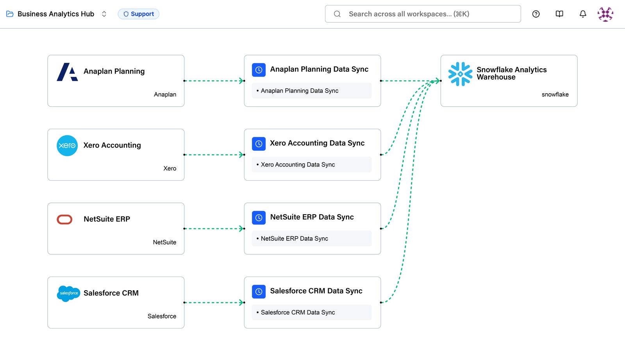Select the Xero Accounting logo
Viewport: 625px width, 364px height.
[67, 146]
